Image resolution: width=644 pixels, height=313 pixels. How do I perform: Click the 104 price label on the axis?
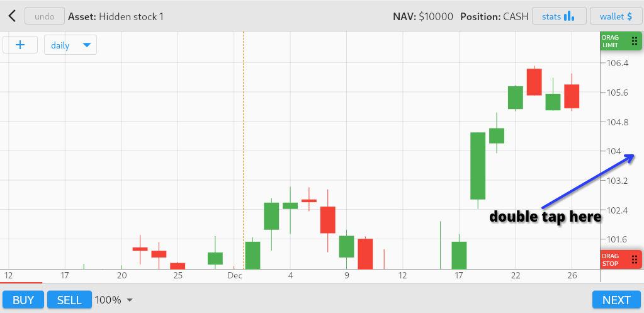[x=613, y=151]
